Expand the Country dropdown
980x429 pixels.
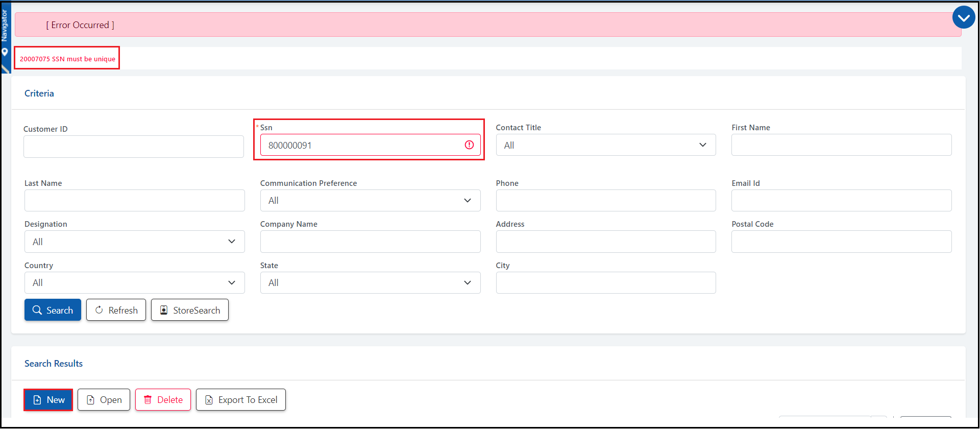click(x=134, y=282)
